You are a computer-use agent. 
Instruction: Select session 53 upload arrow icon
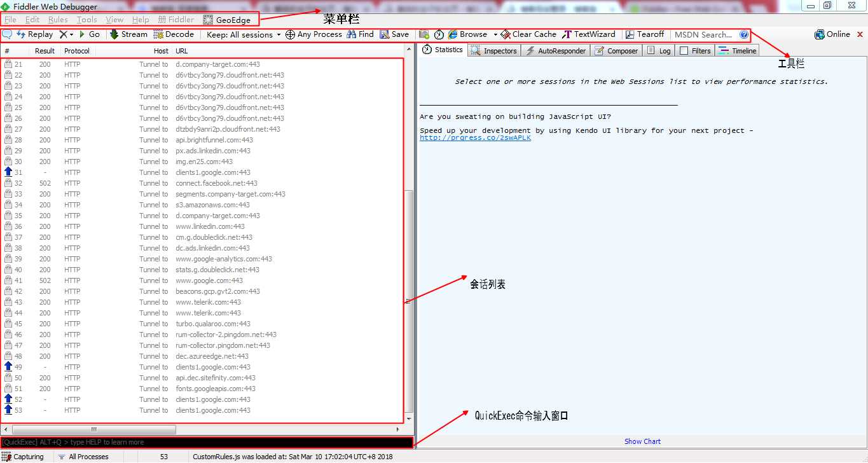[8, 410]
